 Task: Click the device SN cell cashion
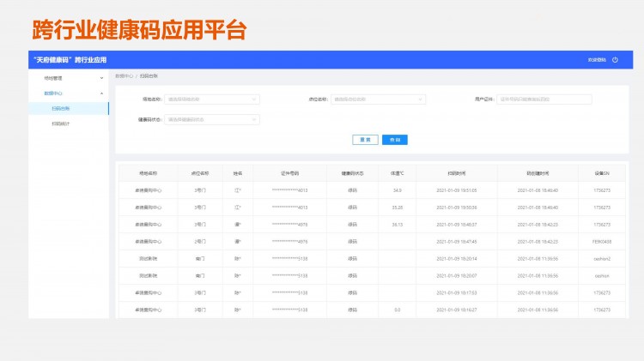[602, 276]
